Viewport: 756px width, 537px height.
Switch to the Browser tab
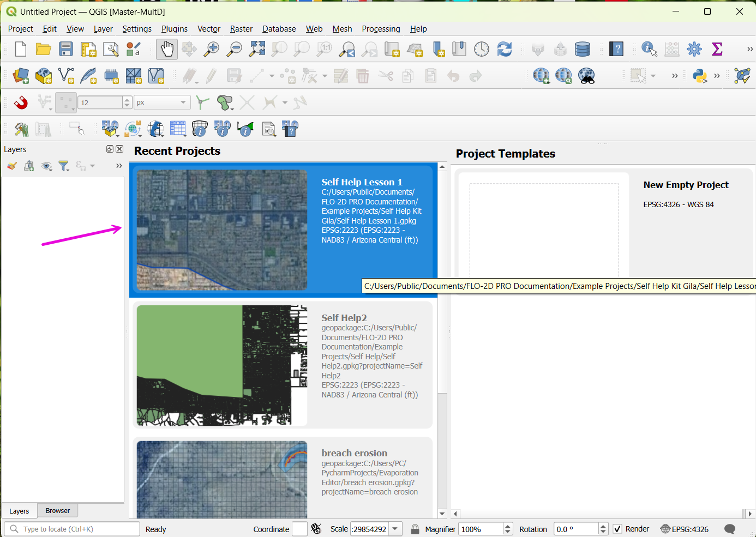tap(57, 511)
